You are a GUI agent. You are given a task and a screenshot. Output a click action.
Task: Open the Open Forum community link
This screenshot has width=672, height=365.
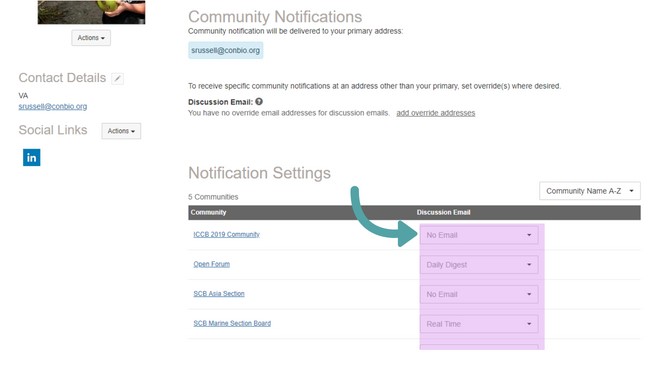coord(211,264)
